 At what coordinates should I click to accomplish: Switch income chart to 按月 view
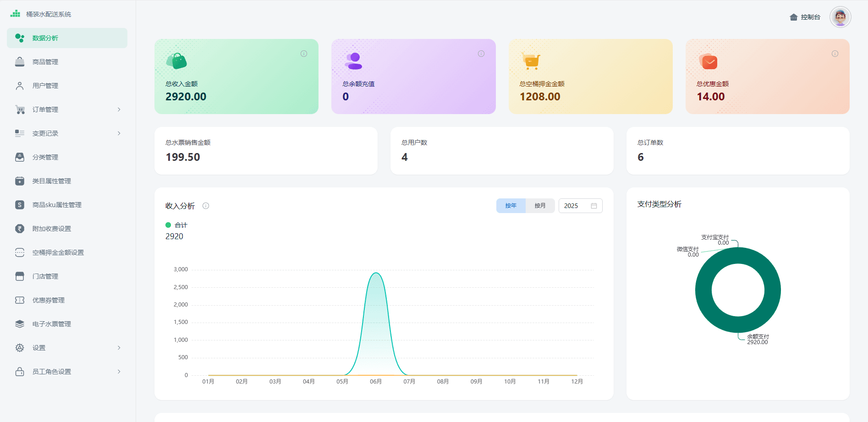coord(540,206)
